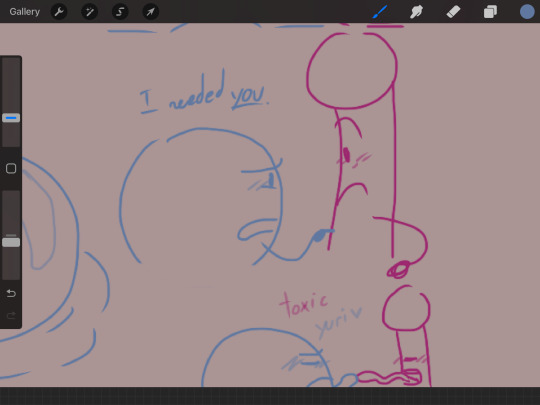Click the brush opacity slider handle
Screen dimensions: 540x405
coord(11,242)
